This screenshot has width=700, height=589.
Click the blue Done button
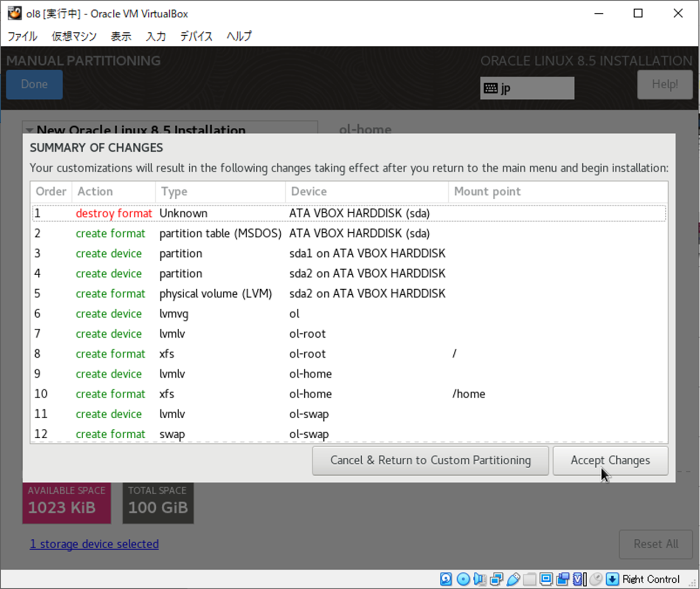pos(34,85)
